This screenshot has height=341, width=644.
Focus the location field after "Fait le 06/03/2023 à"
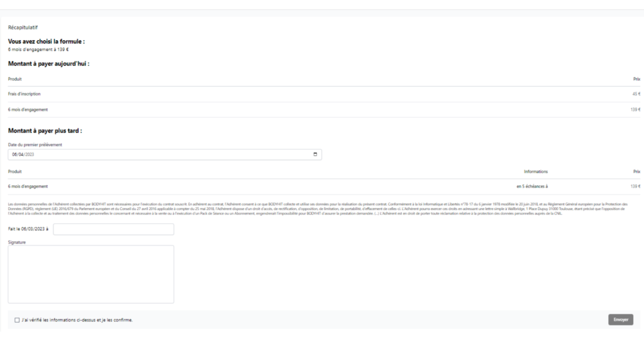coord(113,229)
